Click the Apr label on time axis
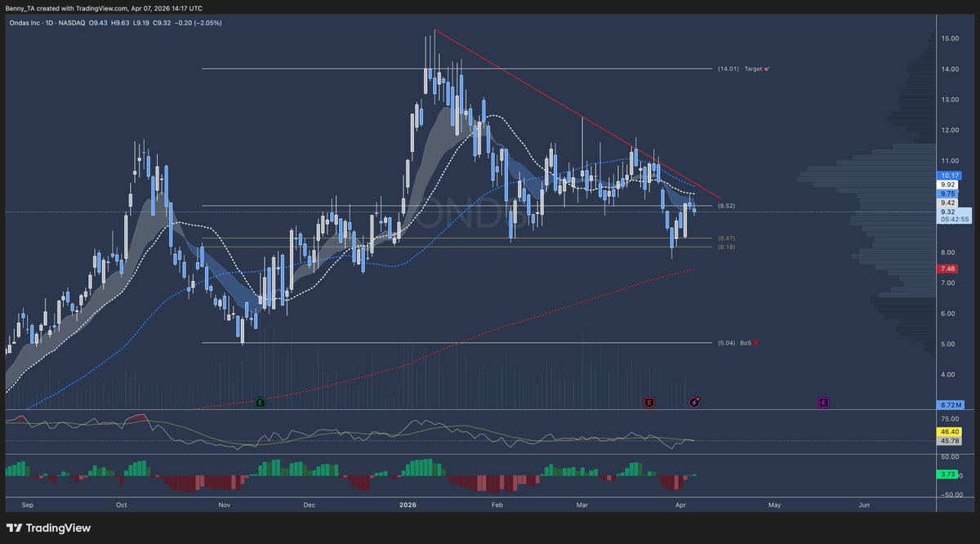This screenshot has height=544, width=980. click(680, 506)
